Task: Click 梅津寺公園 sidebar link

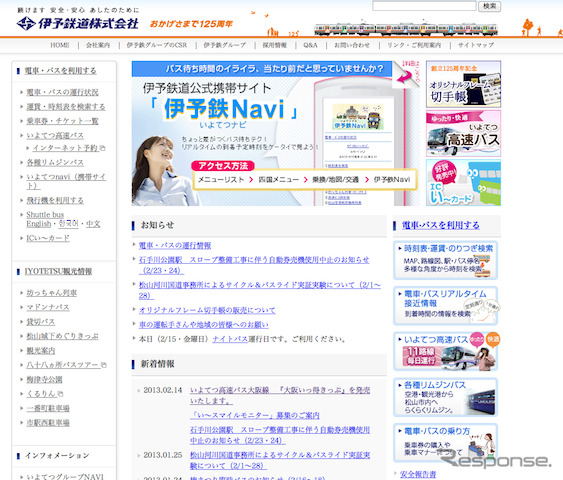Action: [44, 379]
